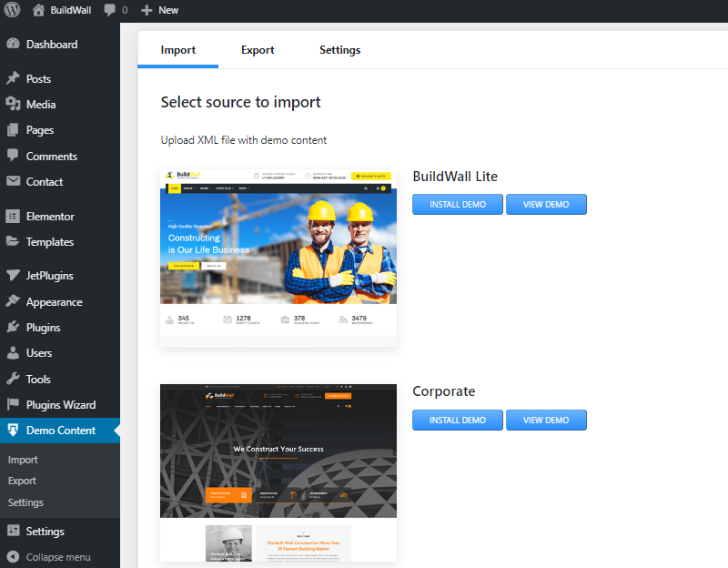Click the Upload XML file with demo content text
The image size is (728, 568).
tap(243, 140)
